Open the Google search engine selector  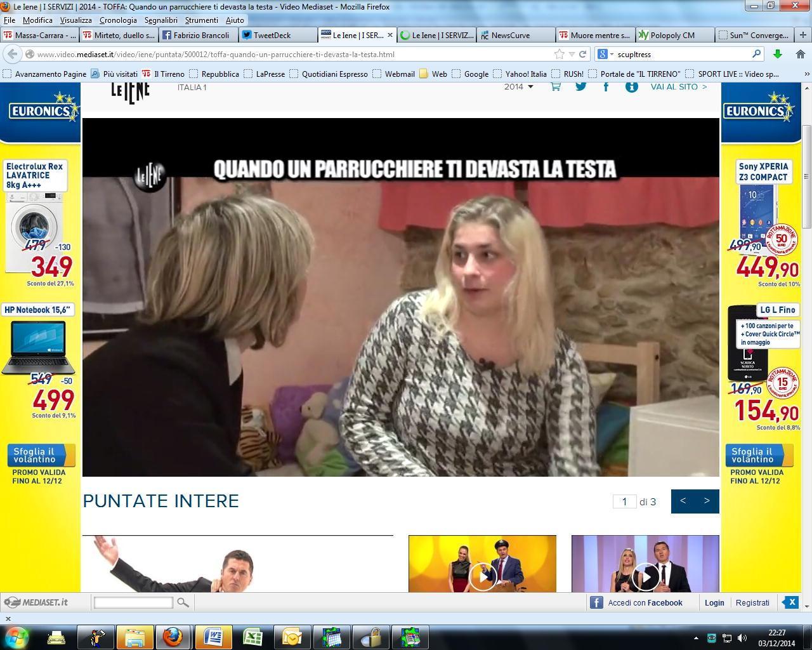click(x=605, y=54)
